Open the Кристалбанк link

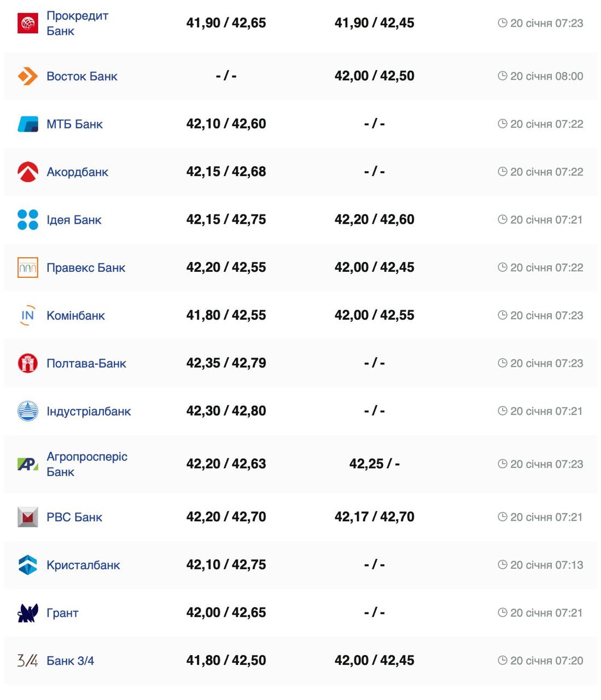(83, 565)
